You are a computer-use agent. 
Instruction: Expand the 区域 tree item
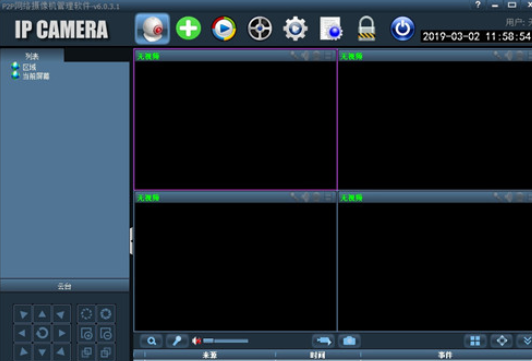tap(29, 67)
